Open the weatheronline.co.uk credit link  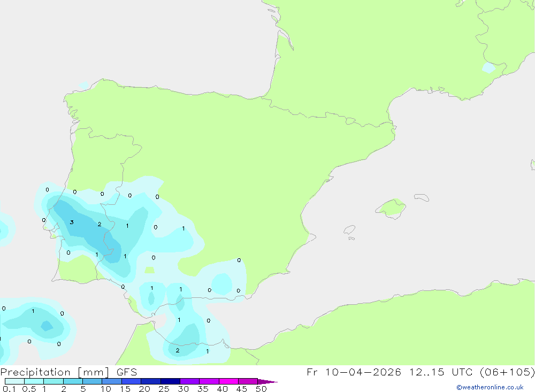pyautogui.click(x=490, y=387)
